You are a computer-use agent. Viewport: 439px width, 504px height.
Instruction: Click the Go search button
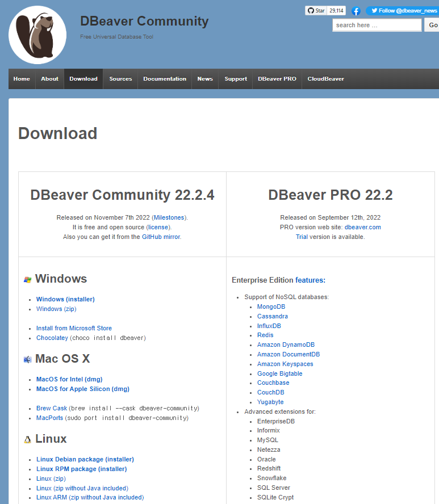click(432, 25)
